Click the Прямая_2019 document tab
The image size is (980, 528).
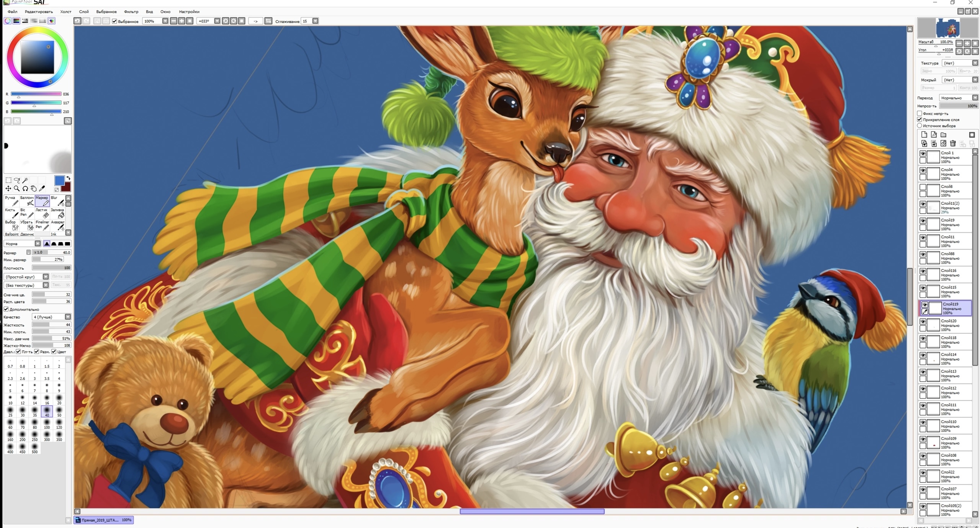click(x=104, y=520)
